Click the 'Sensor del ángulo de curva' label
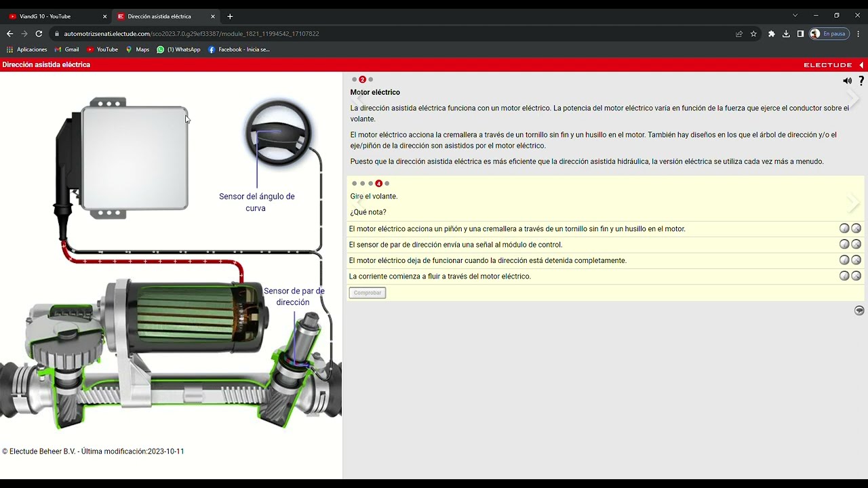Screen dimensions: 868x488 tap(256, 202)
